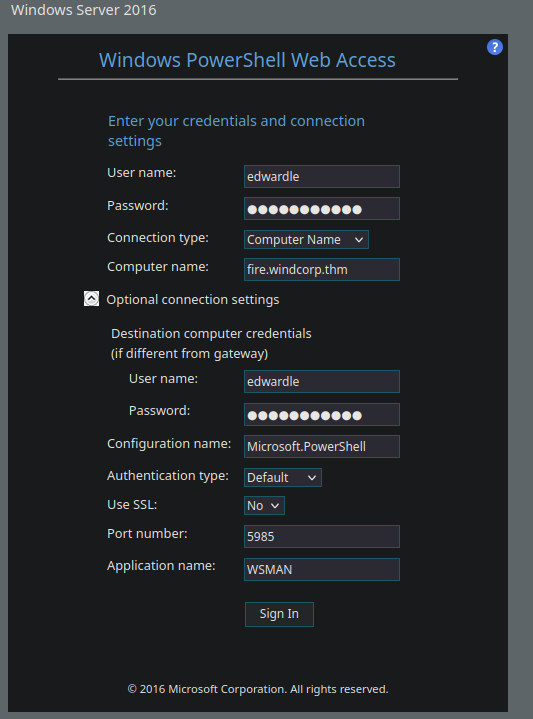Click the Port number field showing 5985
Image resolution: width=533 pixels, height=719 pixels.
pos(322,536)
